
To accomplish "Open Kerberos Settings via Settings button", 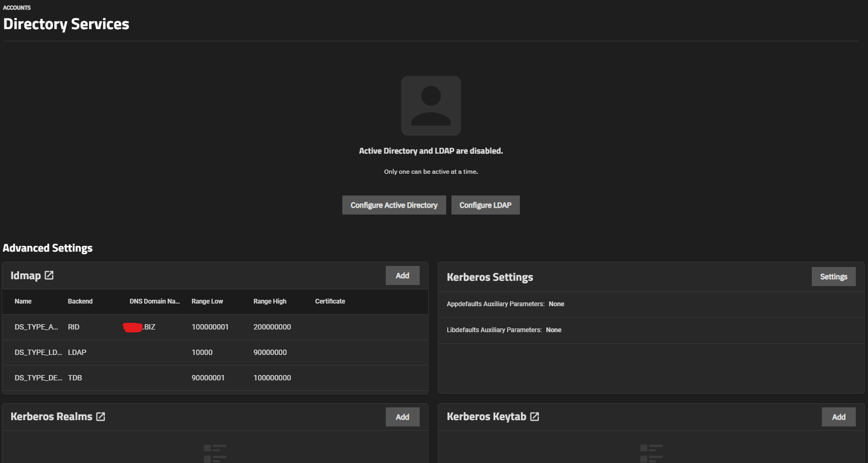I will pyautogui.click(x=833, y=277).
